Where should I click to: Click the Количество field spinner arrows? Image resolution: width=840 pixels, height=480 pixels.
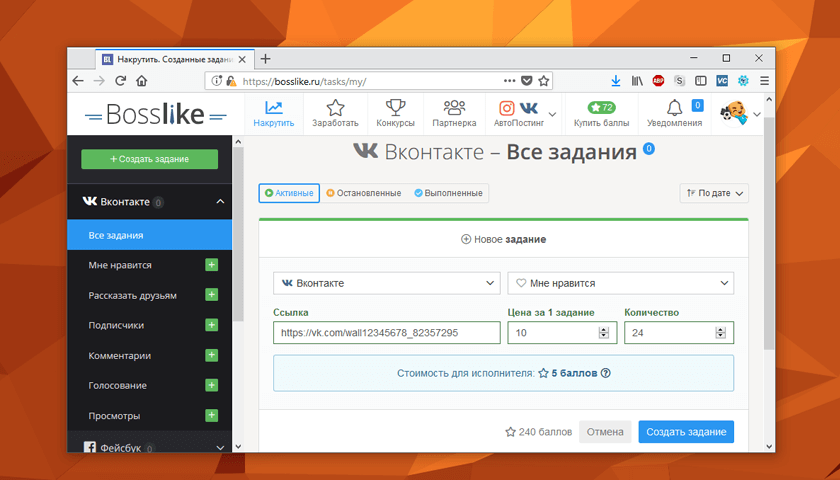point(721,333)
